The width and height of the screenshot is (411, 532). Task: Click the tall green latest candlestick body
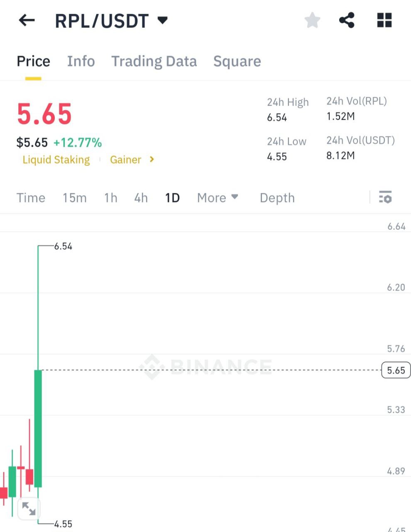click(38, 428)
